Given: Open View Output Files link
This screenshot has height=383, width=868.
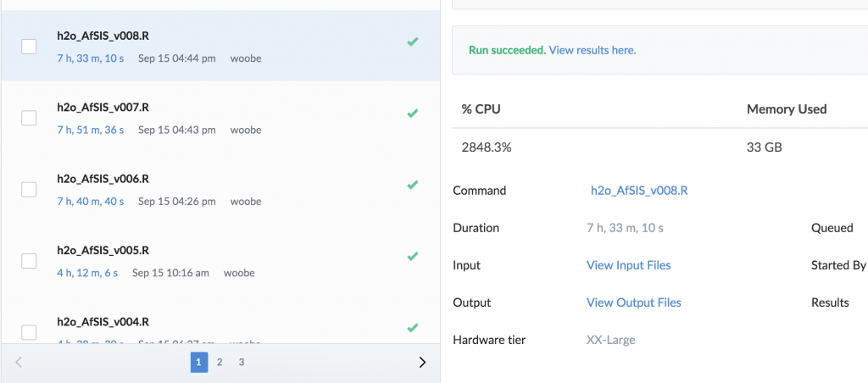Looking at the screenshot, I should click(633, 303).
